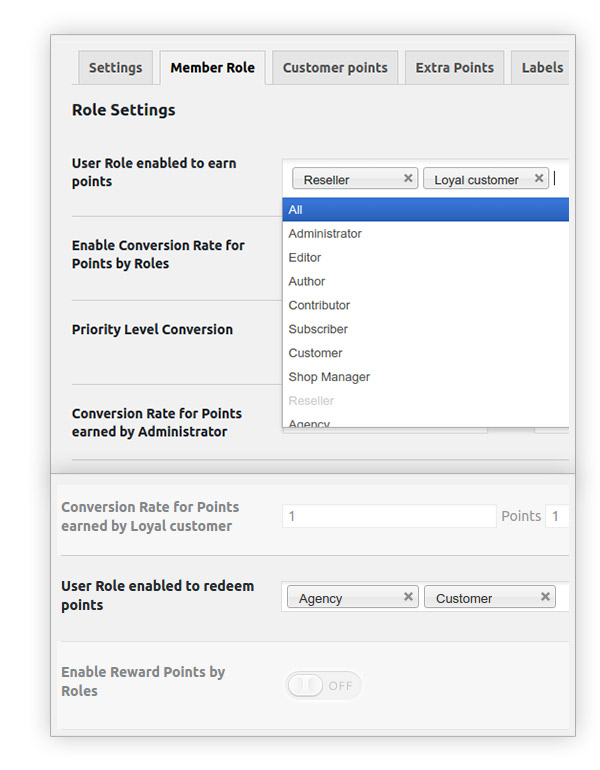This screenshot has width=600, height=770.
Task: Click the Agency tag label
Action: pos(321,599)
